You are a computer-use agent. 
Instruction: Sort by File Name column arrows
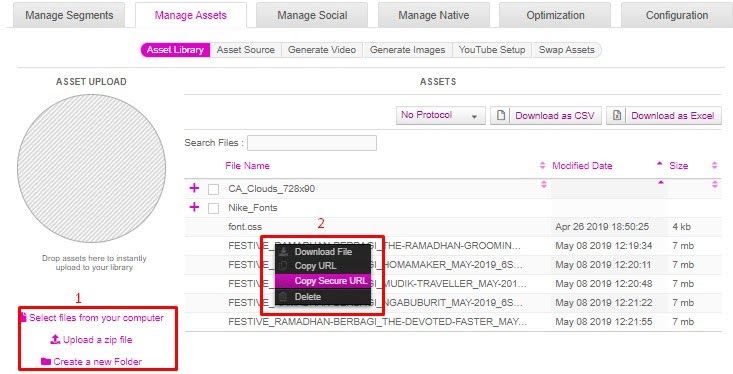(x=542, y=165)
